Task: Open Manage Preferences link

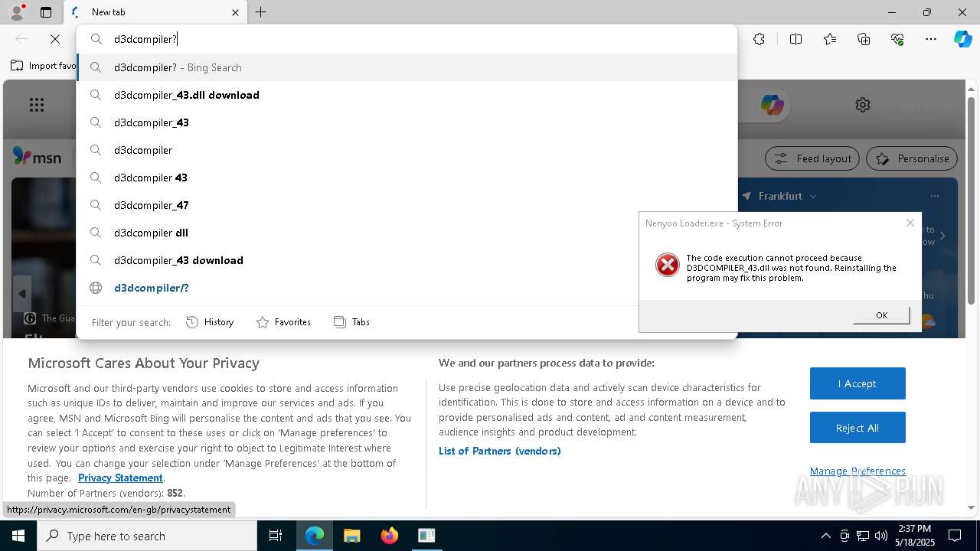Action: 857,471
